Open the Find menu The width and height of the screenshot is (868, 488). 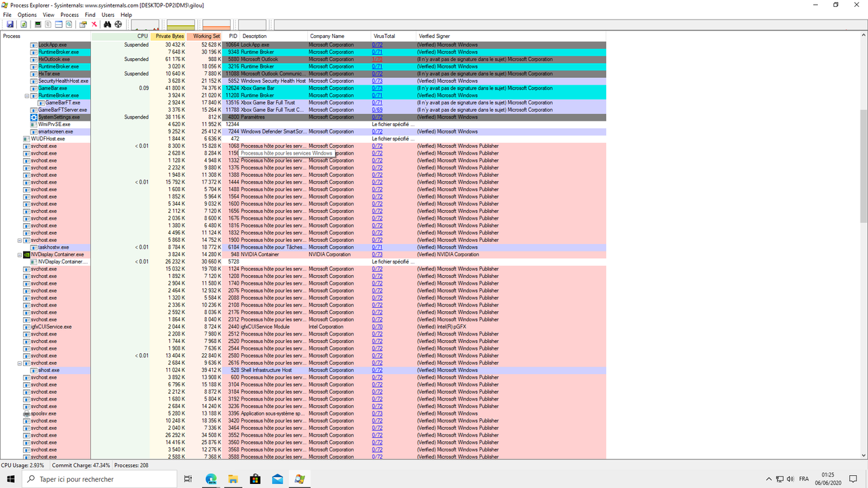(90, 15)
